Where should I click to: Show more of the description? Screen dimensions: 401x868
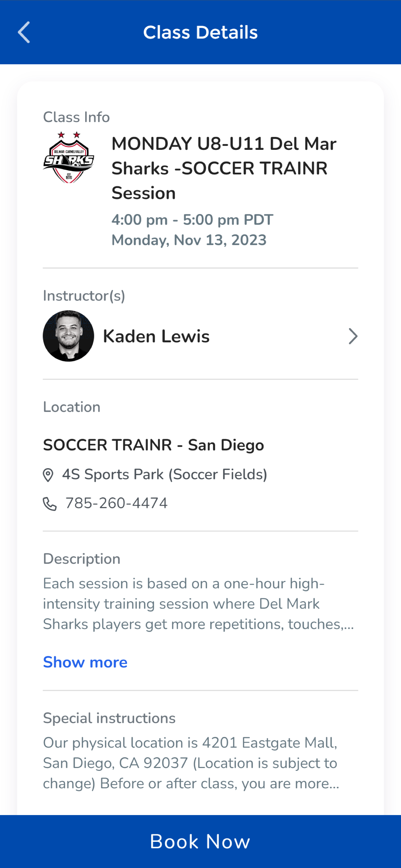(x=85, y=662)
